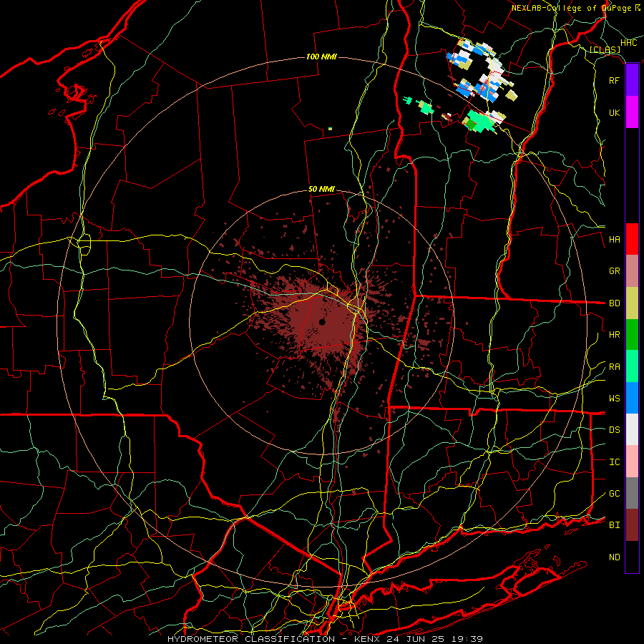Screen dimensions: 644x644
Task: Click the DS legend label
Action: pyautogui.click(x=614, y=430)
